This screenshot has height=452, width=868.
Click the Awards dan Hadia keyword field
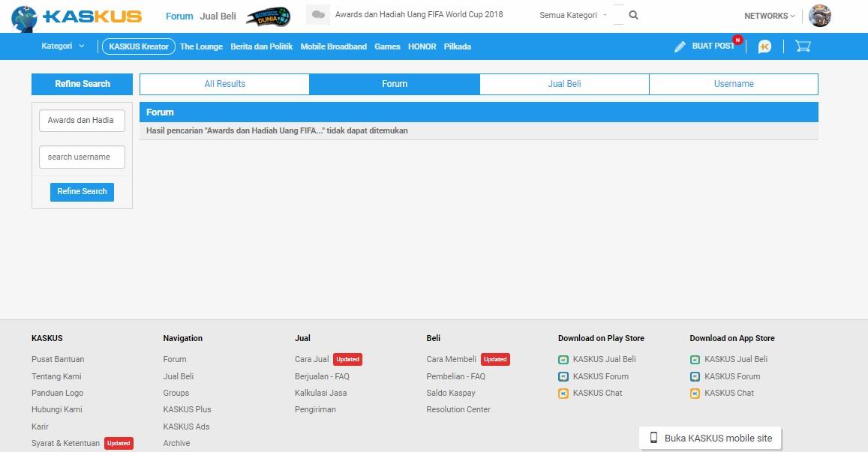82,121
